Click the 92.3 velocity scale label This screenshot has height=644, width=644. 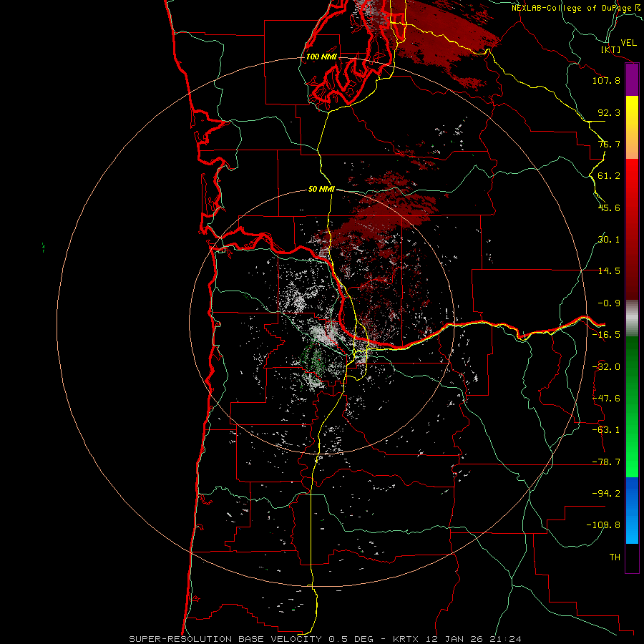coord(609,112)
